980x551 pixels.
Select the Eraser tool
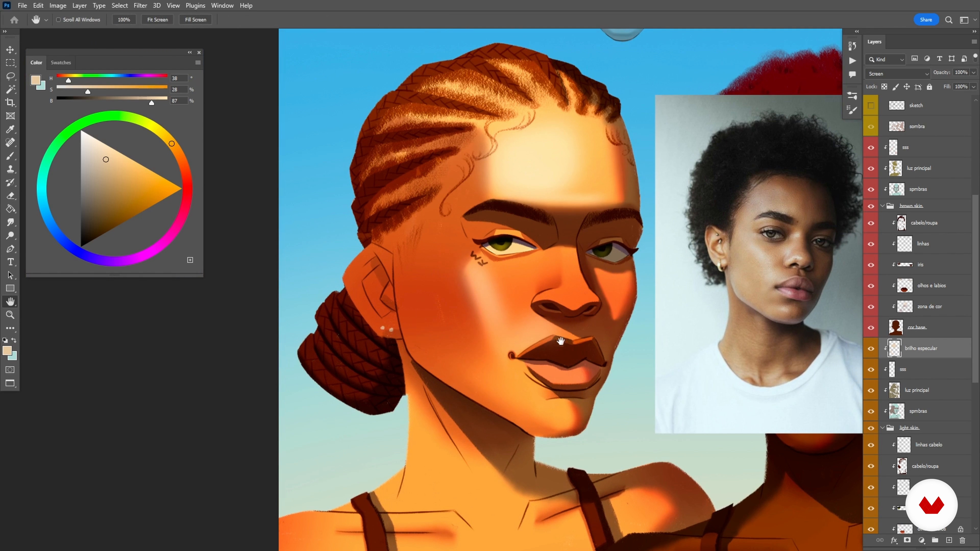pyautogui.click(x=10, y=196)
